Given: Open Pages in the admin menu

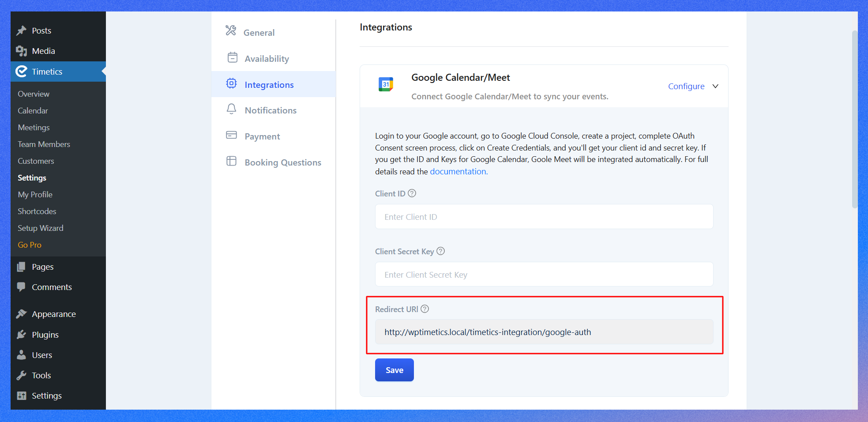Looking at the screenshot, I should [58, 267].
